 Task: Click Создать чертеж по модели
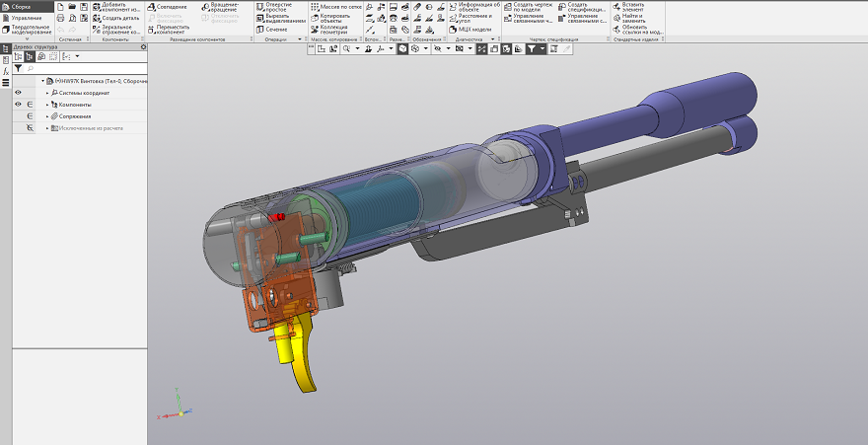[526, 7]
